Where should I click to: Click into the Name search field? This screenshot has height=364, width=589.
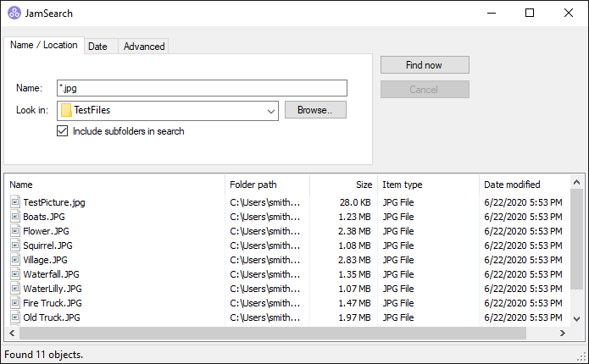coord(202,88)
